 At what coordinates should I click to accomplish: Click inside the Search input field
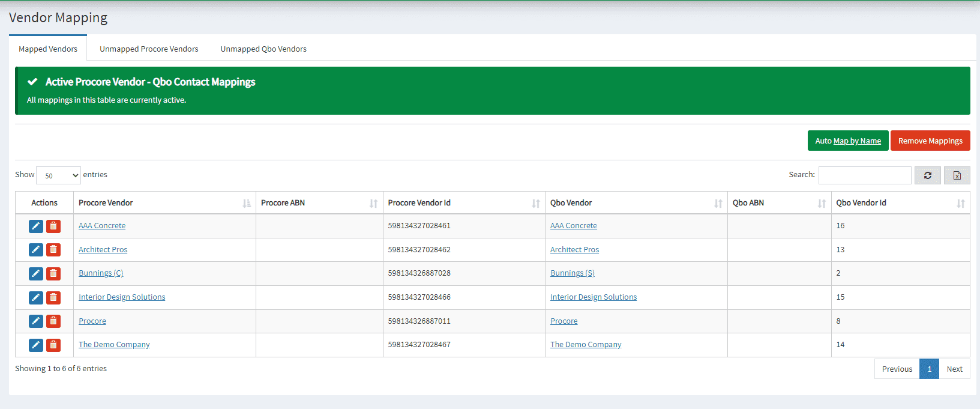point(864,175)
